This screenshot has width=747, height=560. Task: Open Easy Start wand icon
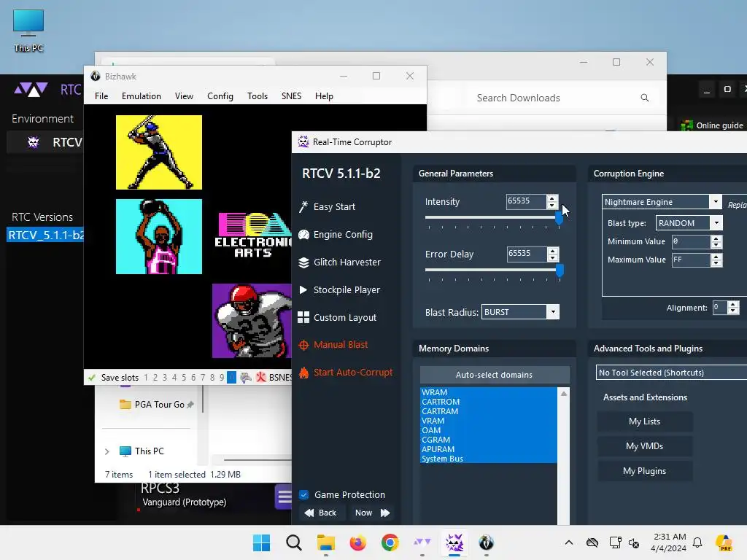tap(303, 206)
